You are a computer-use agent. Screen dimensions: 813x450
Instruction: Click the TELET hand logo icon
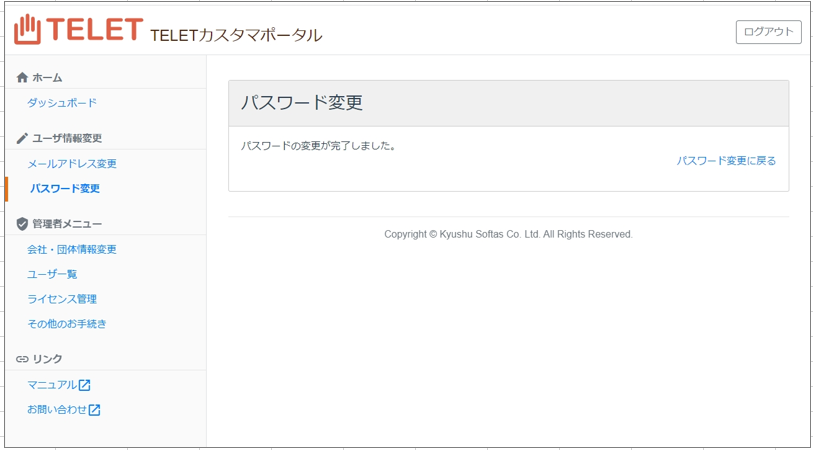tap(26, 29)
